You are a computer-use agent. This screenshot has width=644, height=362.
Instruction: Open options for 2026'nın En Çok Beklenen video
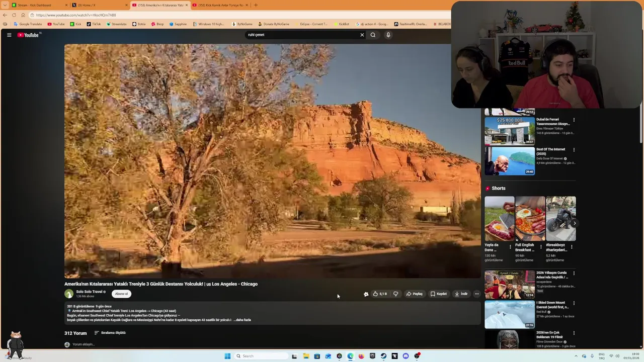tap(574, 333)
